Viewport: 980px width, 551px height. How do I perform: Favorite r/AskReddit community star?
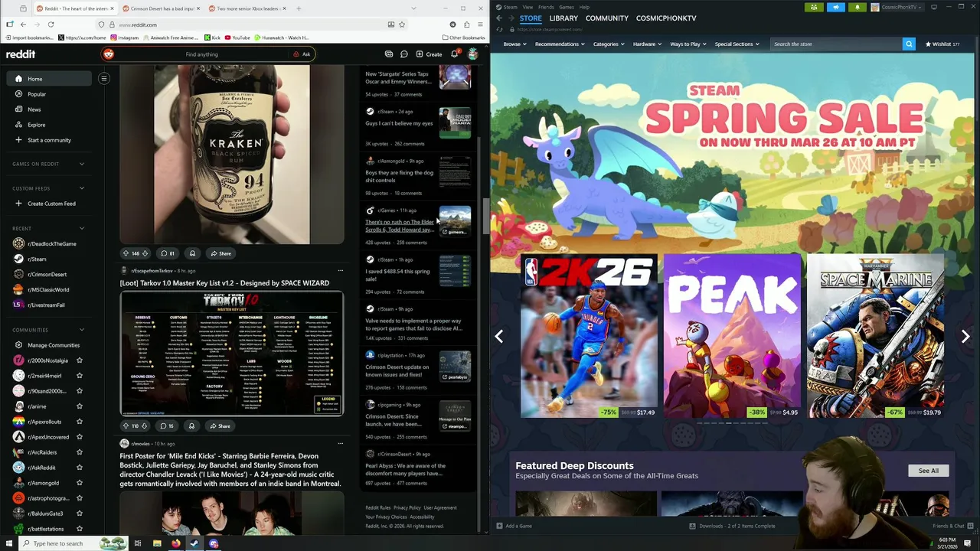pos(79,468)
